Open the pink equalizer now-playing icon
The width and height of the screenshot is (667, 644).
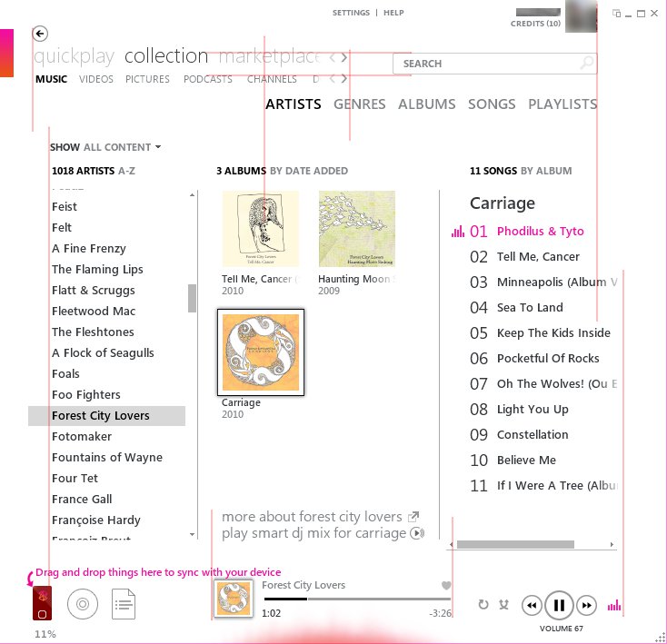(x=613, y=605)
